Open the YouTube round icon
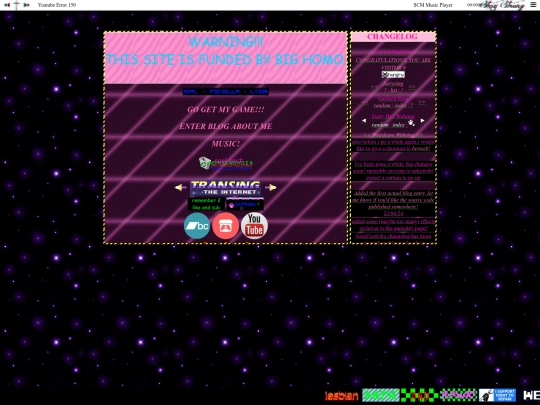Screen dimensions: 540x405 [254, 226]
